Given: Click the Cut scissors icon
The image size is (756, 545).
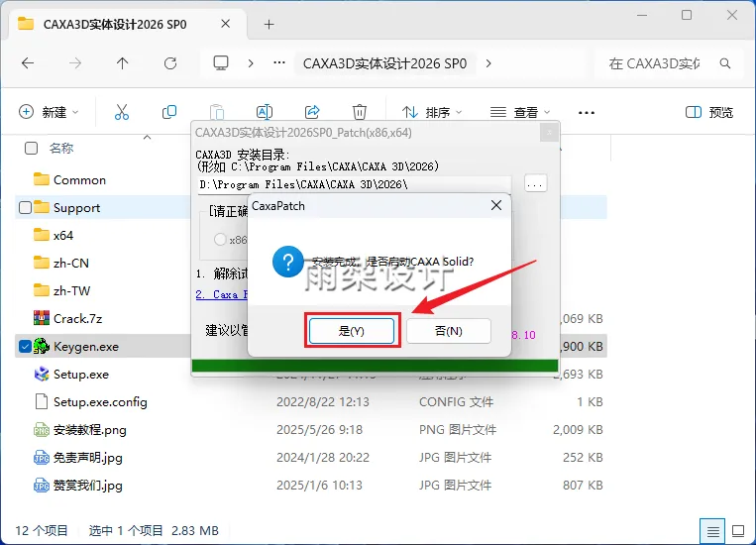Looking at the screenshot, I should click(122, 112).
